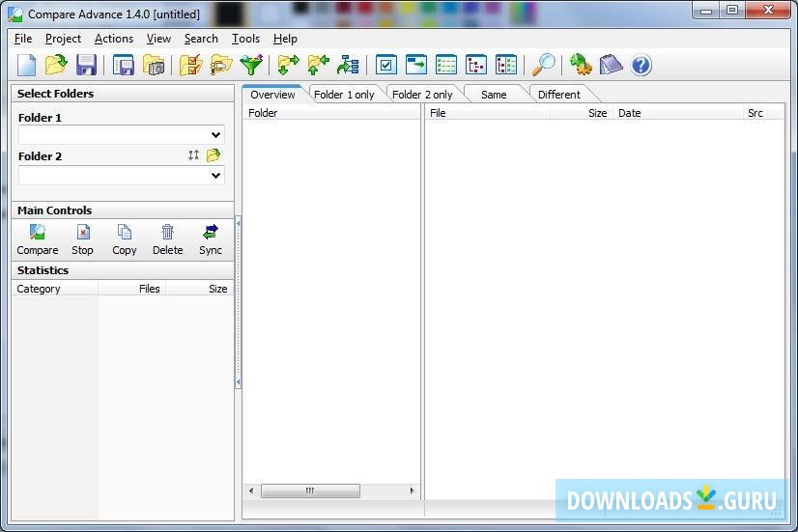Click the Delete button in Main Controls
Image resolution: width=798 pixels, height=532 pixels.
[x=167, y=239]
